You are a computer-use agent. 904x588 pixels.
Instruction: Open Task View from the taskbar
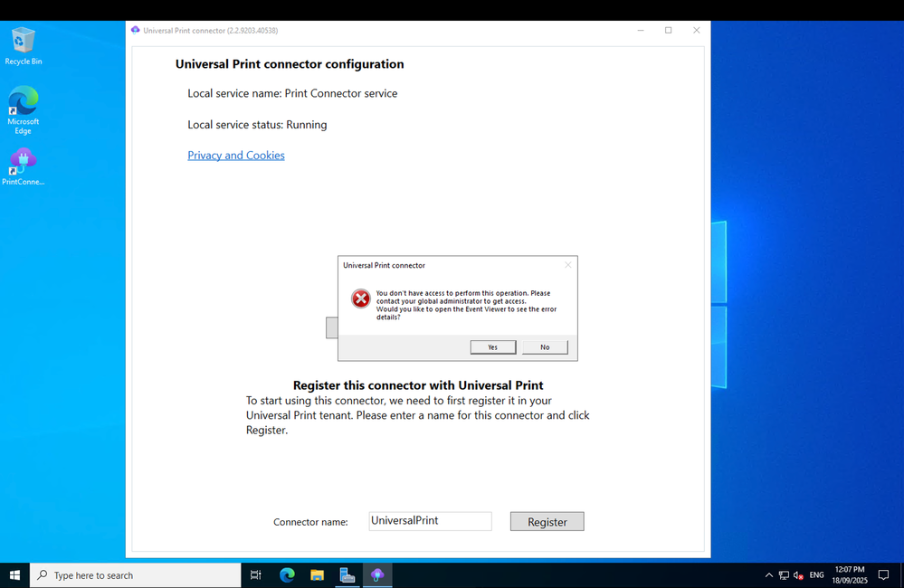pyautogui.click(x=256, y=575)
